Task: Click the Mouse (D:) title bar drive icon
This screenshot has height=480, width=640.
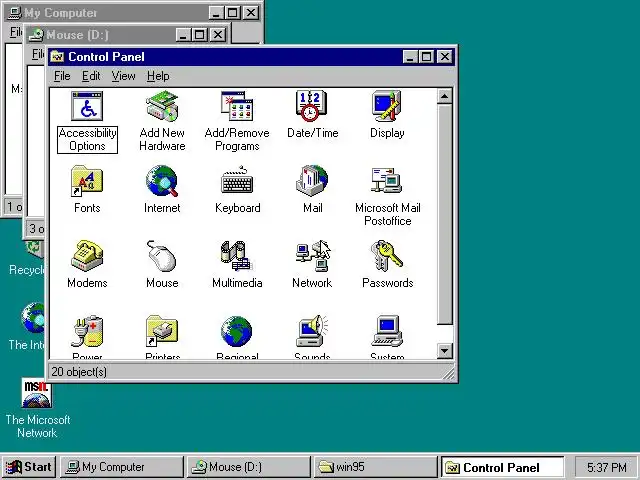Action: (x=36, y=35)
